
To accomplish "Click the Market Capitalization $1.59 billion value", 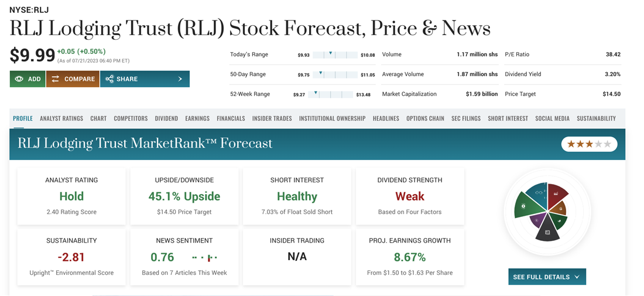I will pyautogui.click(x=482, y=94).
